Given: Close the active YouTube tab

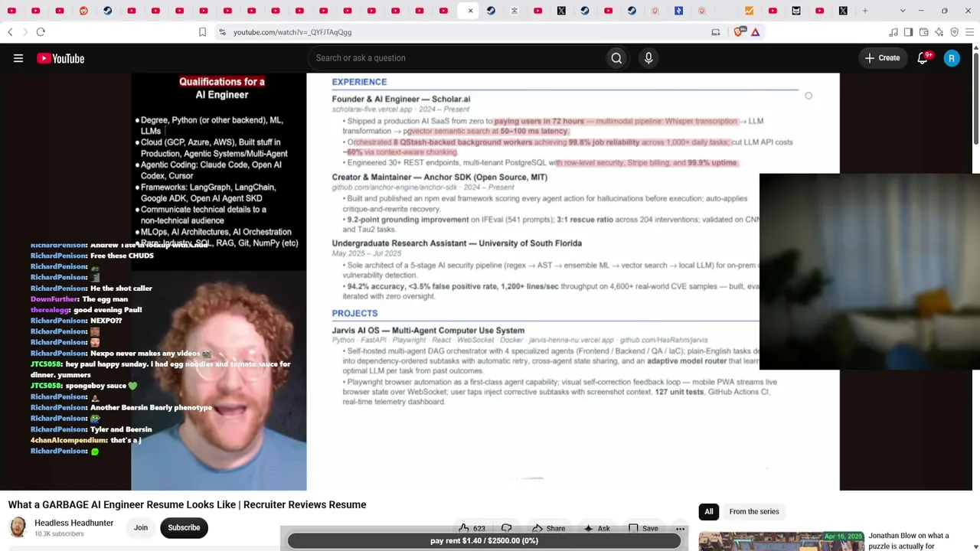Looking at the screenshot, I should point(470,11).
